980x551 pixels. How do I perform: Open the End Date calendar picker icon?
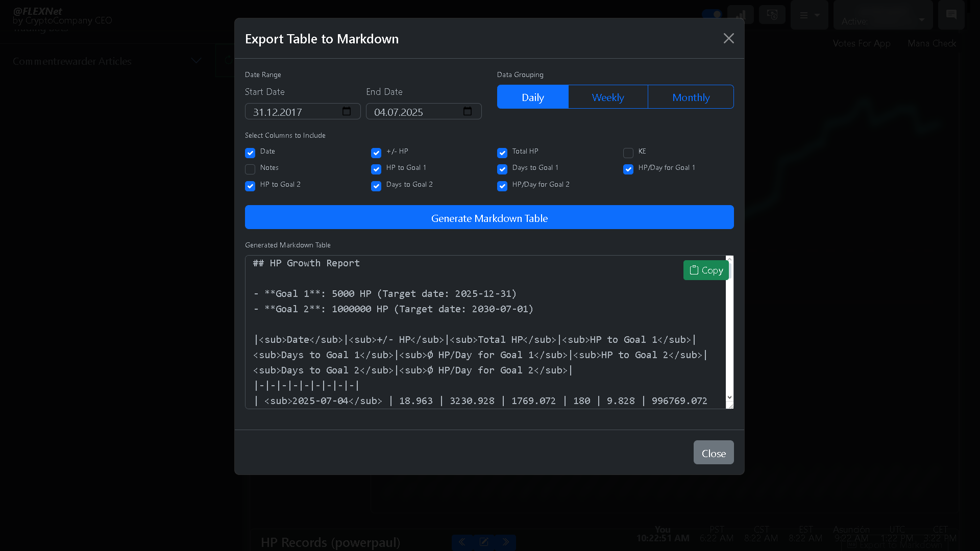(468, 111)
